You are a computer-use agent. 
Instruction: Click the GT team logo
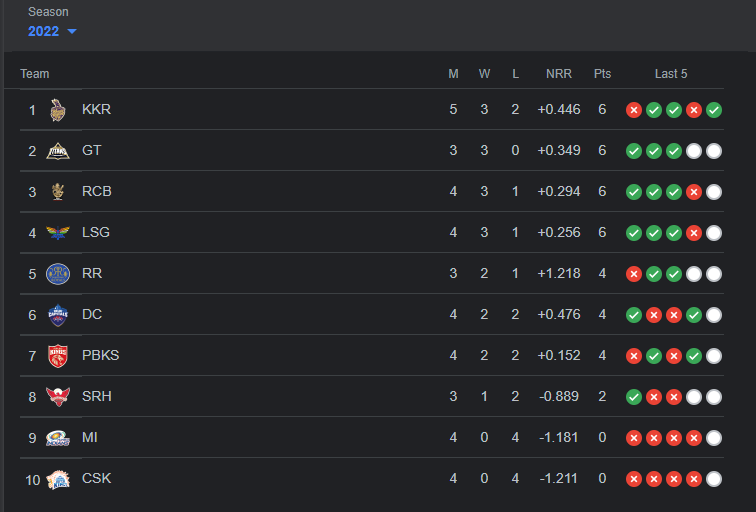pos(58,151)
